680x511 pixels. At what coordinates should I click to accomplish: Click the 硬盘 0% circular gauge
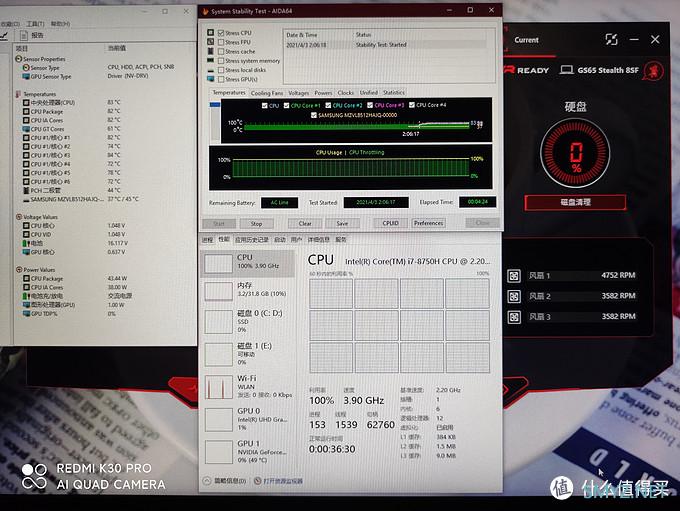pyautogui.click(x=575, y=153)
